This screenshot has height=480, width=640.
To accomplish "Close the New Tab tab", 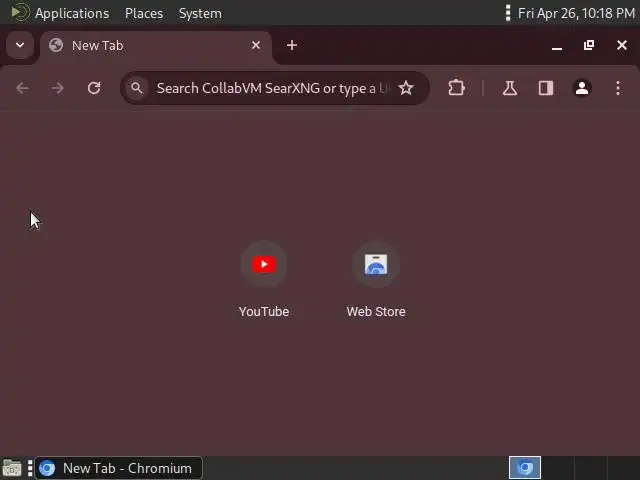I will 256,45.
